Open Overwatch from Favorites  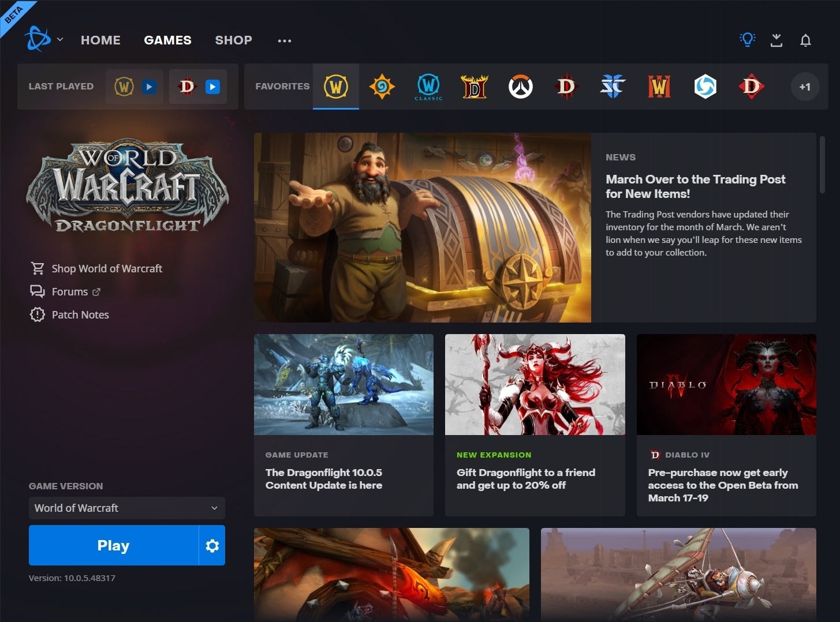pos(521,87)
